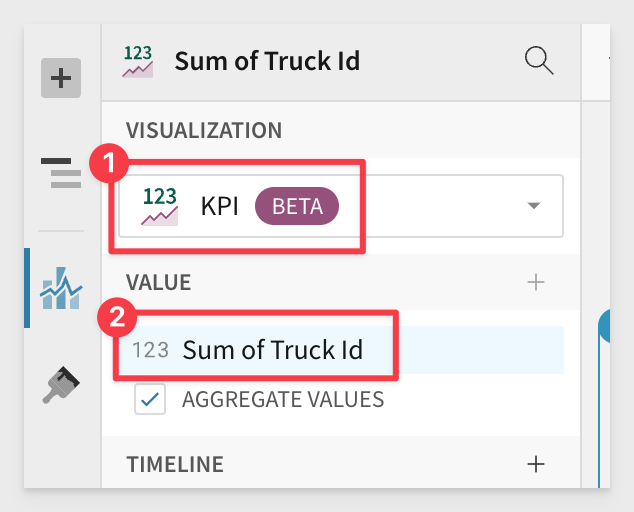Add a column with VALUE plus icon
This screenshot has width=634, height=512.
536,283
